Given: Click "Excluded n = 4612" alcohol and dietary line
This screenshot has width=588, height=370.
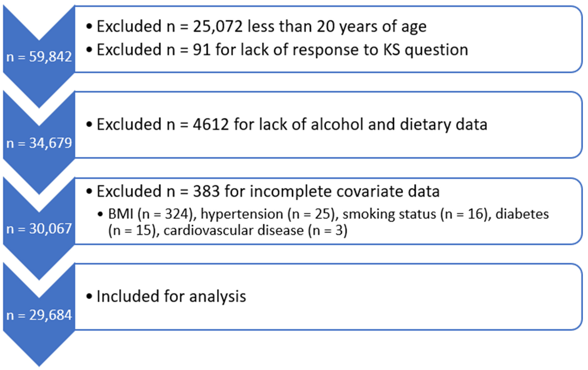Looking at the screenshot, I should coord(292,125).
